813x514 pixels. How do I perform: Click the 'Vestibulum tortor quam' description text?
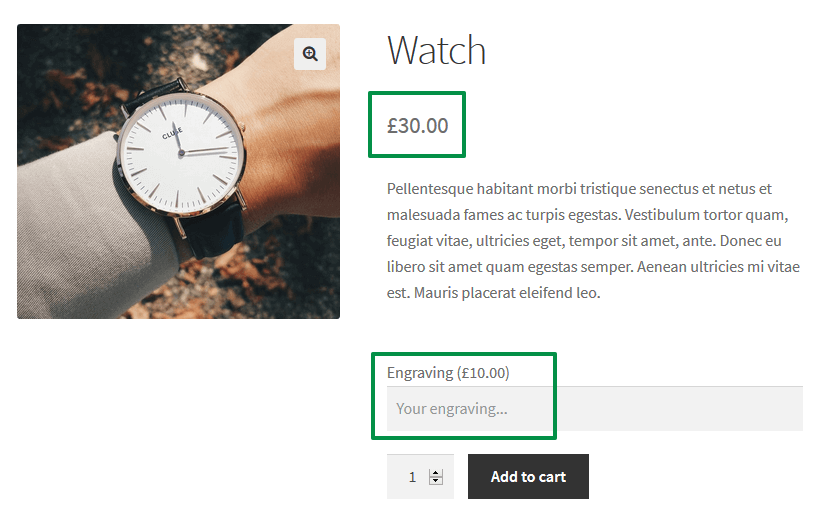705,215
